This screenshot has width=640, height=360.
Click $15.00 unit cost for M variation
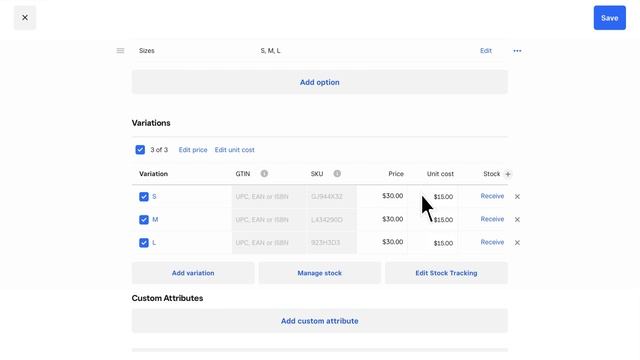443,220
